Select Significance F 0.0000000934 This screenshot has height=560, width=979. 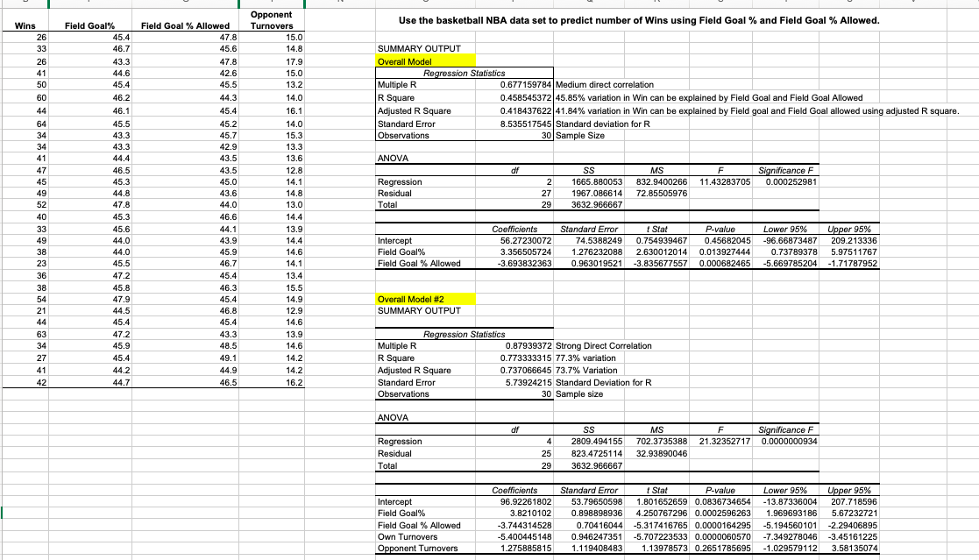[789, 442]
